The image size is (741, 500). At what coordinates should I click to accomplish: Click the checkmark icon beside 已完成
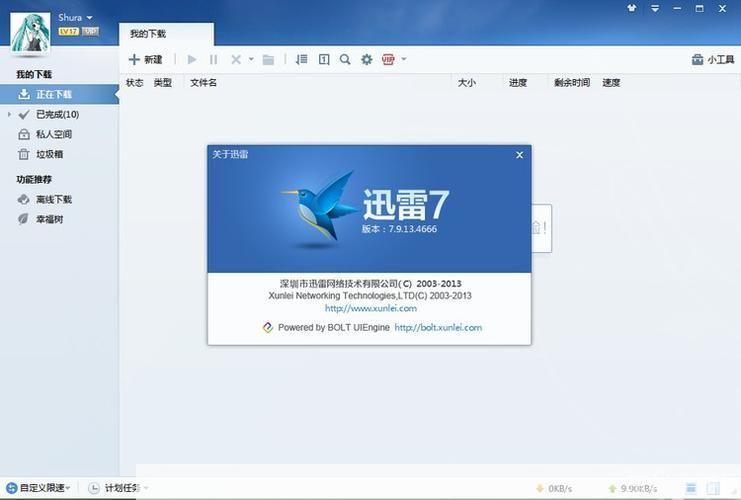[x=24, y=114]
